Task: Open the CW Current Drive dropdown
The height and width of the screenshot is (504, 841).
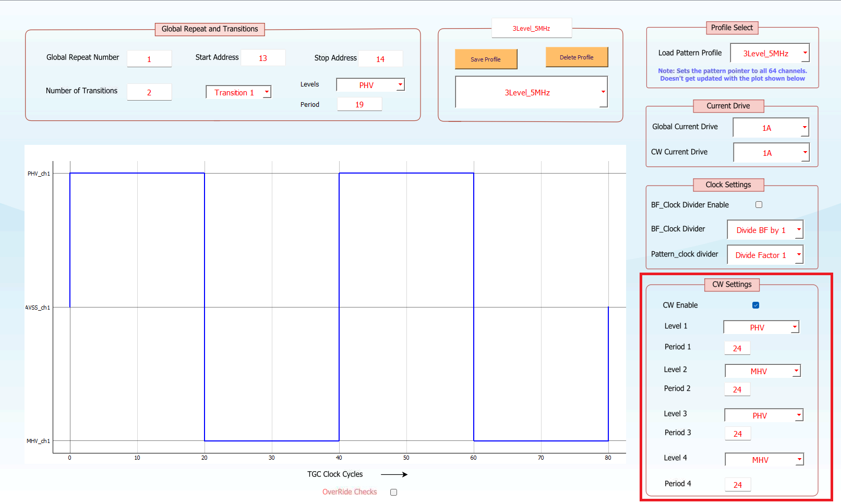Action: tap(771, 153)
